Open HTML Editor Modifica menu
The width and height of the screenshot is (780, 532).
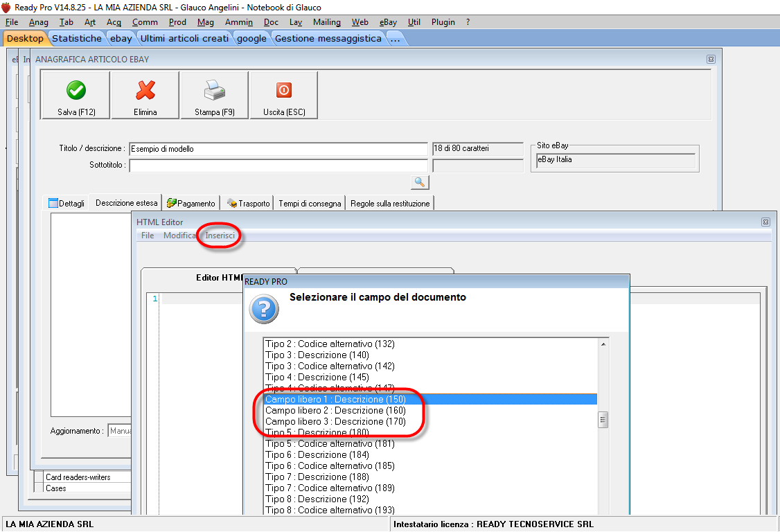pos(179,236)
